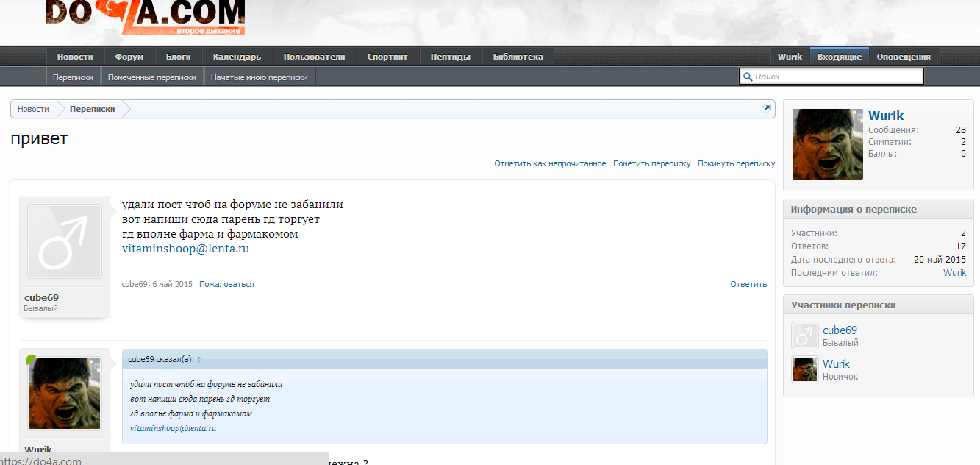Image resolution: width=980 pixels, height=465 pixels.
Task: Click cube69's default avatar in first message
Action: [x=64, y=241]
